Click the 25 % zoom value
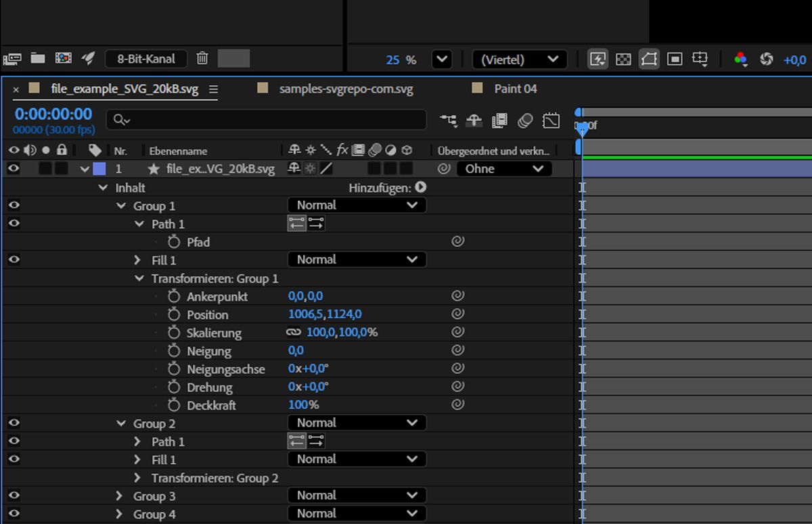 [x=401, y=60]
